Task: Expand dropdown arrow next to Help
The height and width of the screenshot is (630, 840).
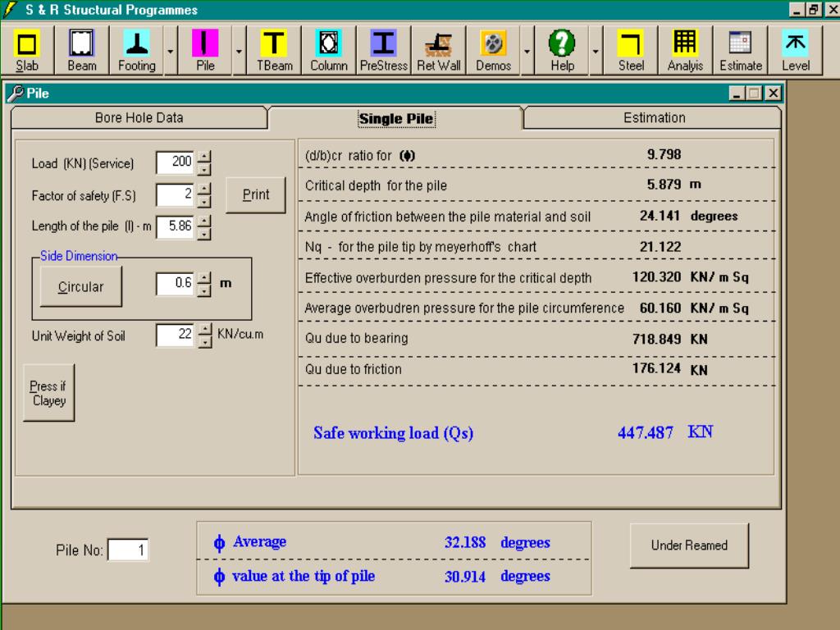Action: click(x=596, y=51)
